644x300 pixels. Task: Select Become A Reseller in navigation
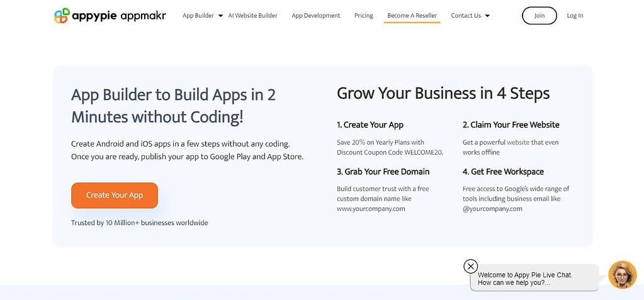tap(412, 16)
